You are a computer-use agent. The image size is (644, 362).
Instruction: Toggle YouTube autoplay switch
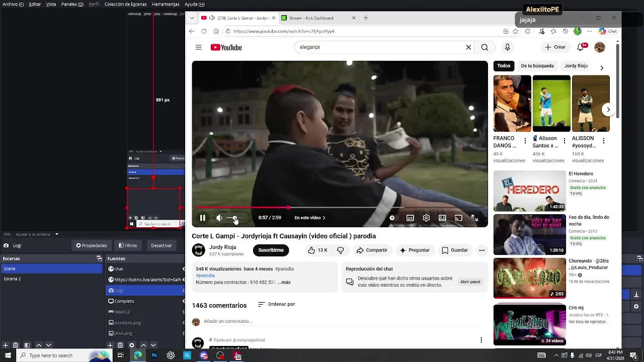point(392,218)
